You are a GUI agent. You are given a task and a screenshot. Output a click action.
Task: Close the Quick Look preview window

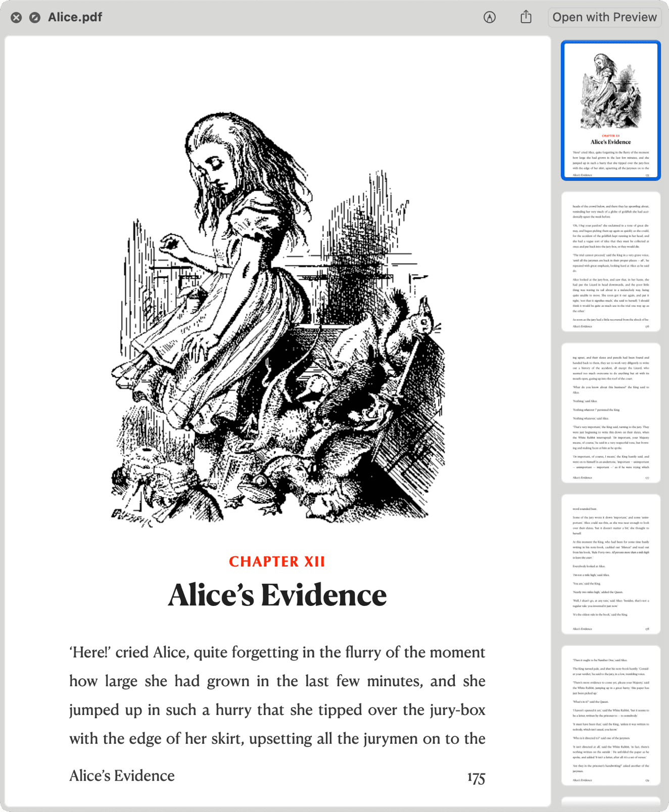[16, 18]
